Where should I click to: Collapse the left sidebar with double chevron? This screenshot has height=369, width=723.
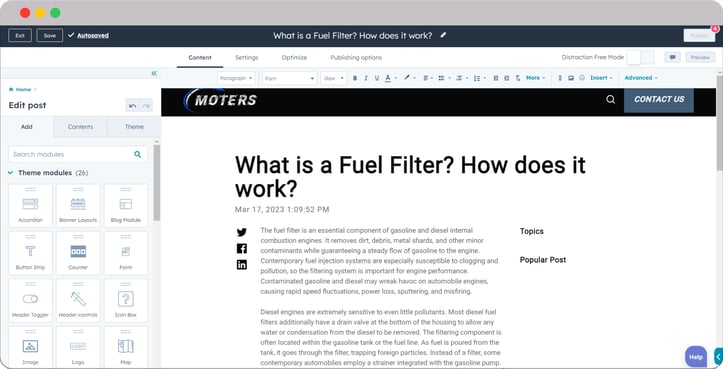pyautogui.click(x=154, y=73)
